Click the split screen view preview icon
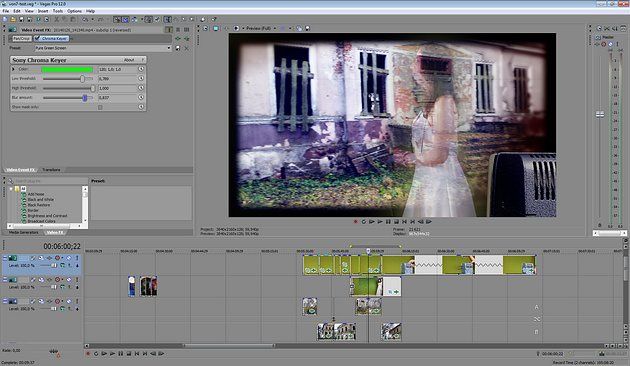The width and height of the screenshot is (630, 366). [x=236, y=29]
